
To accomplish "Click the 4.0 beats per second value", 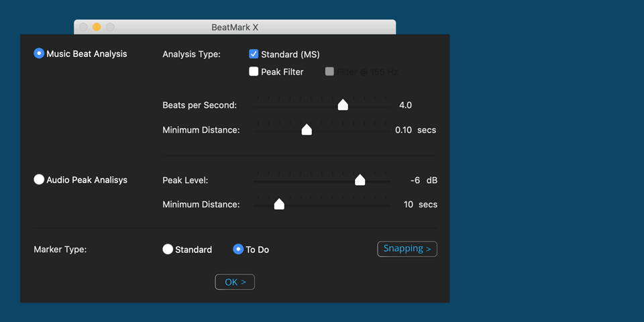I will point(405,105).
